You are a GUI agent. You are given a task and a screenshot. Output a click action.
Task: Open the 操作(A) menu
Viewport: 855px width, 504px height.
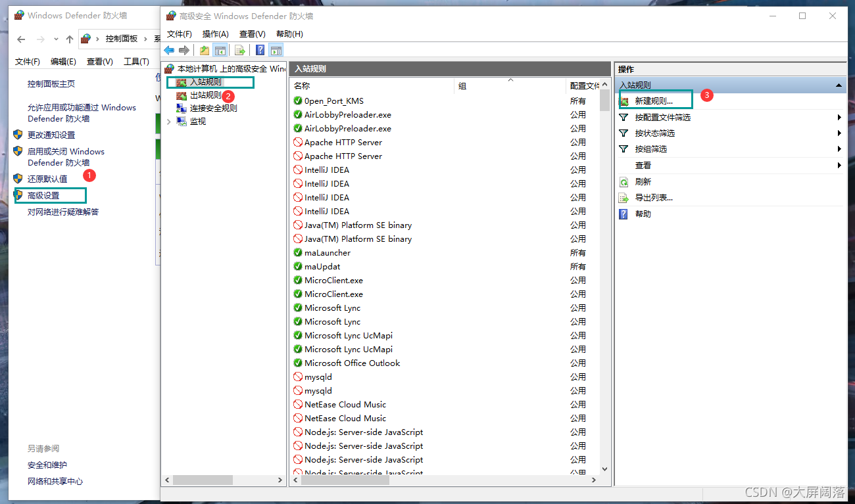pyautogui.click(x=216, y=34)
